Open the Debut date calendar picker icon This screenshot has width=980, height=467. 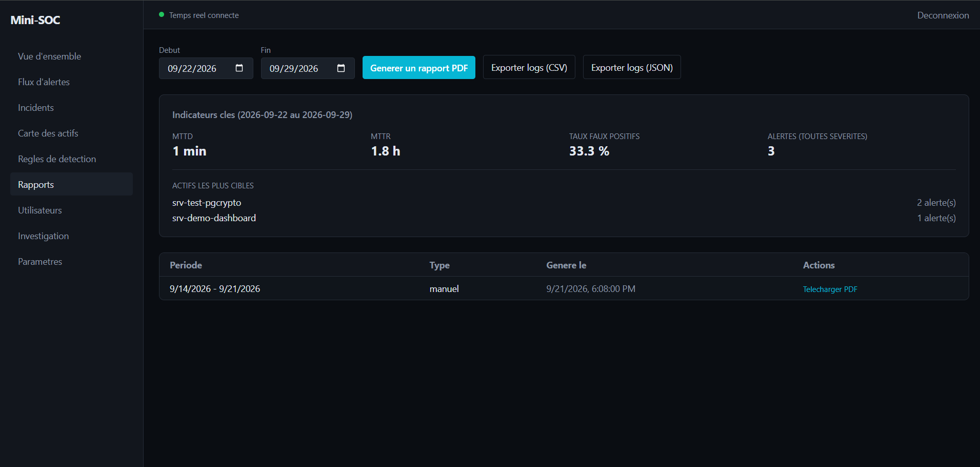click(239, 68)
